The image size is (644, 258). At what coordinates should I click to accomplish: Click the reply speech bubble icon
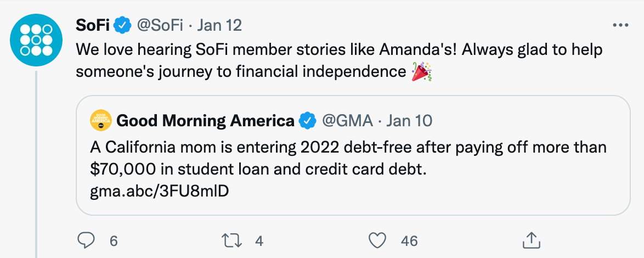pyautogui.click(x=86, y=240)
